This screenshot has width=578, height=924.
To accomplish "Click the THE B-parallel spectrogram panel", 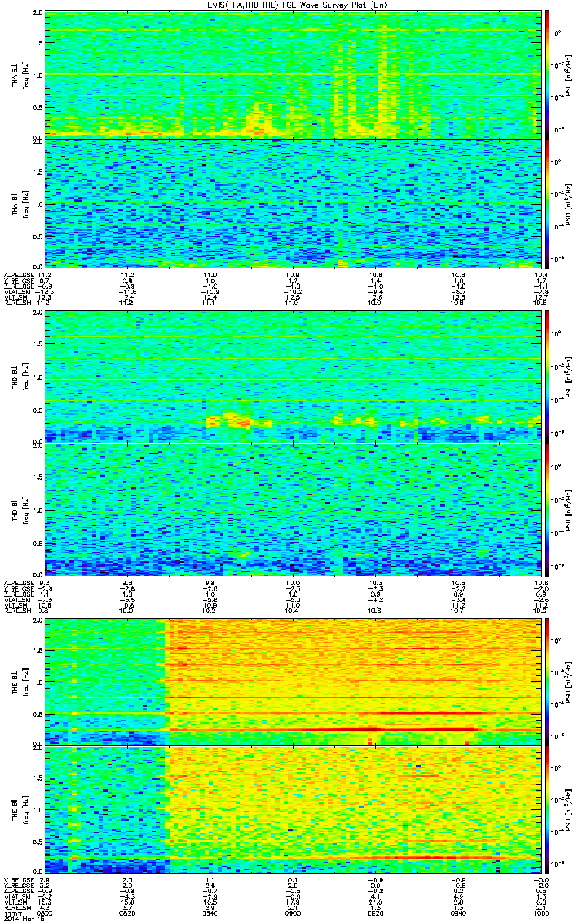I will 292,809.
